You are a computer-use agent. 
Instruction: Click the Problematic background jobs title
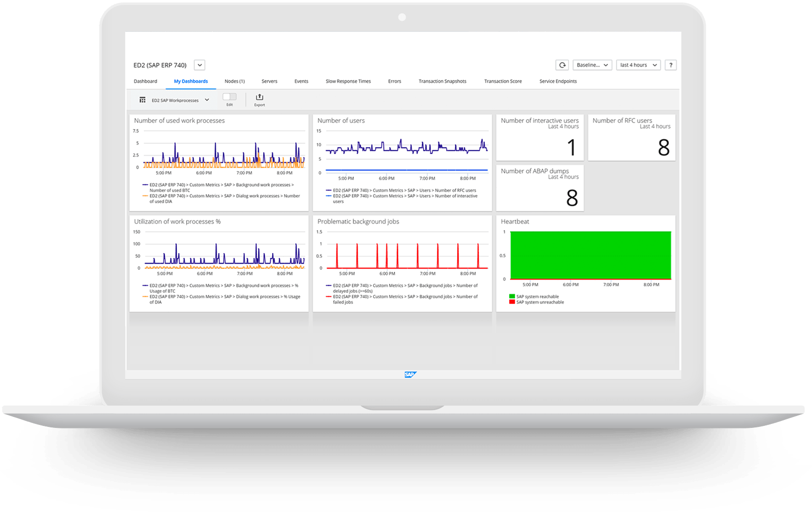(358, 222)
